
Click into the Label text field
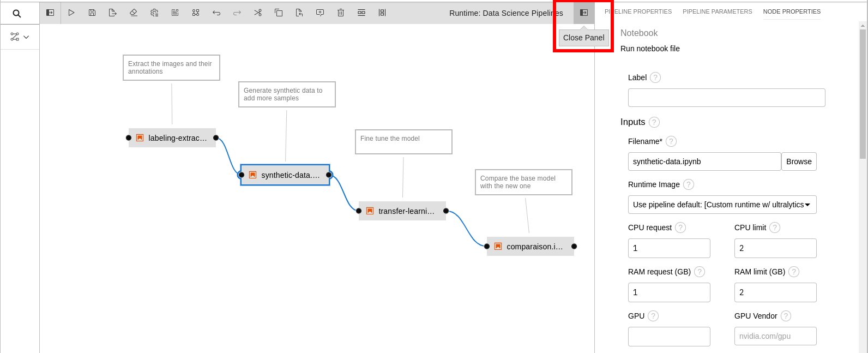point(726,98)
